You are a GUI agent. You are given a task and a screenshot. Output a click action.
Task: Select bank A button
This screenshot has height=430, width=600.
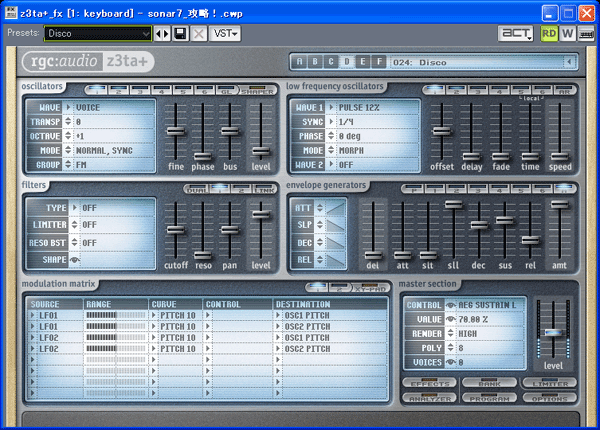click(299, 62)
